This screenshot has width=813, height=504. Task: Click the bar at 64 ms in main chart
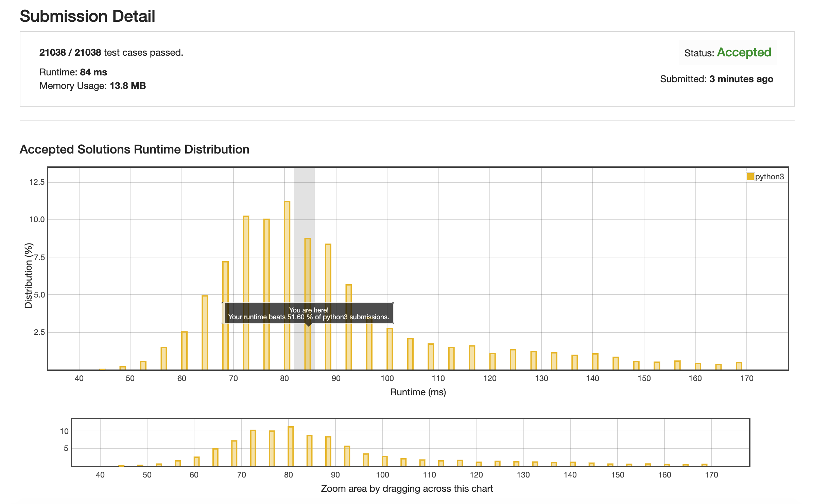(205, 333)
